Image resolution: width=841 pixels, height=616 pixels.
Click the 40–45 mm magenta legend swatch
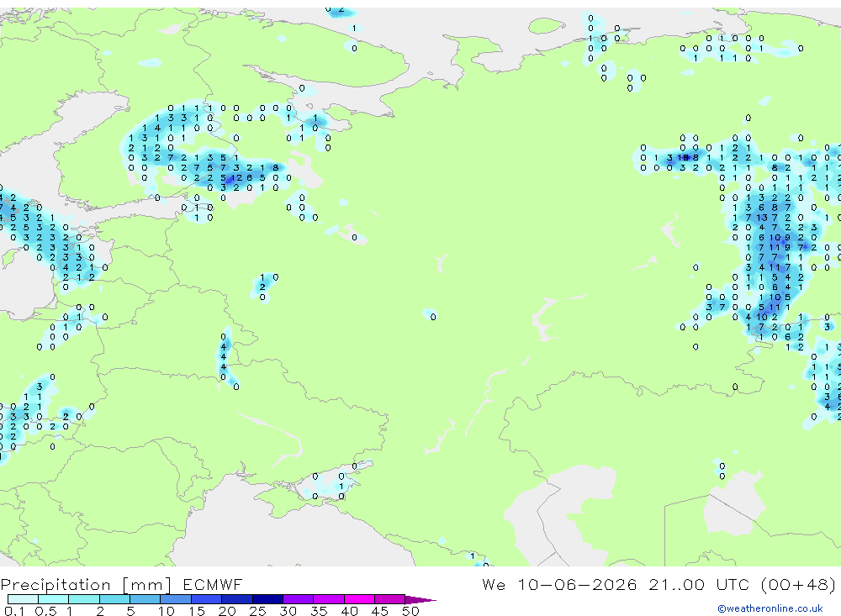click(x=359, y=599)
